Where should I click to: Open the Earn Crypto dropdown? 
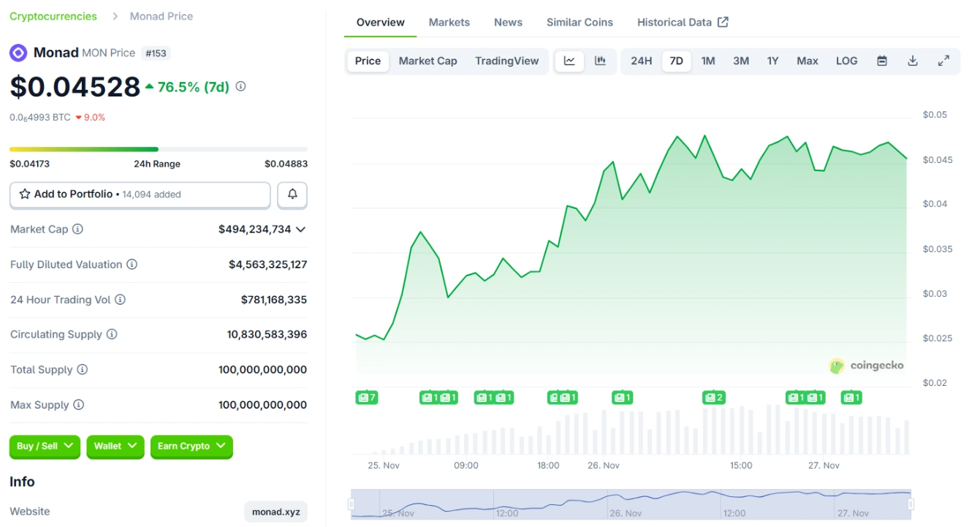(x=191, y=446)
